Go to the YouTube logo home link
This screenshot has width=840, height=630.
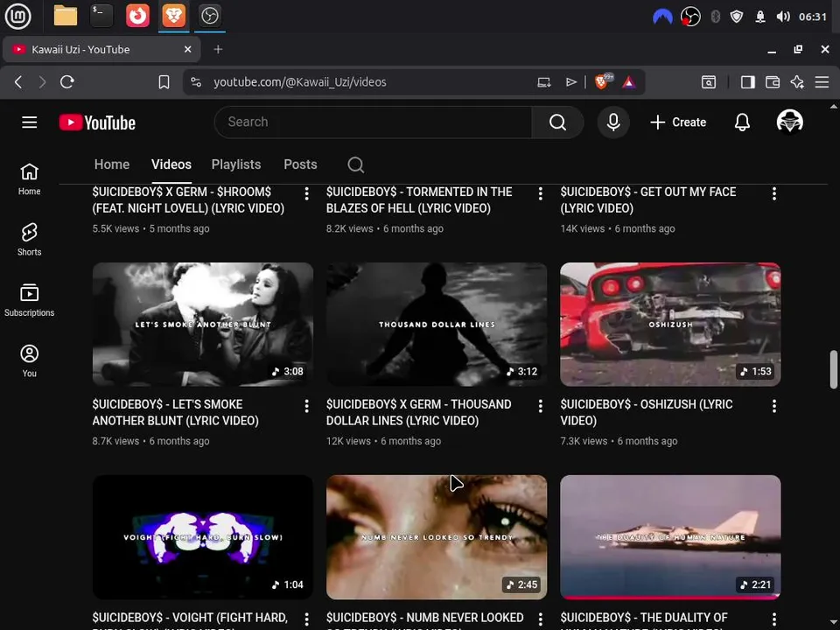tap(97, 122)
